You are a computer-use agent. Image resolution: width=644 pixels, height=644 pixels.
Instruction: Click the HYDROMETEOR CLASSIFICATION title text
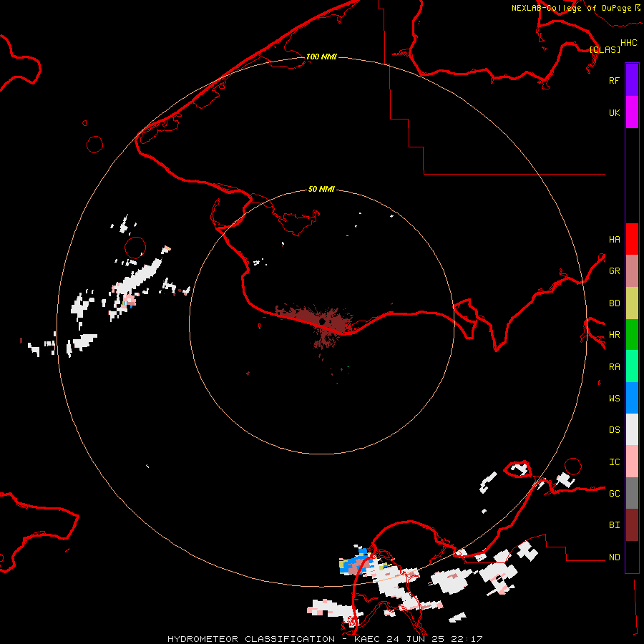coord(251,639)
